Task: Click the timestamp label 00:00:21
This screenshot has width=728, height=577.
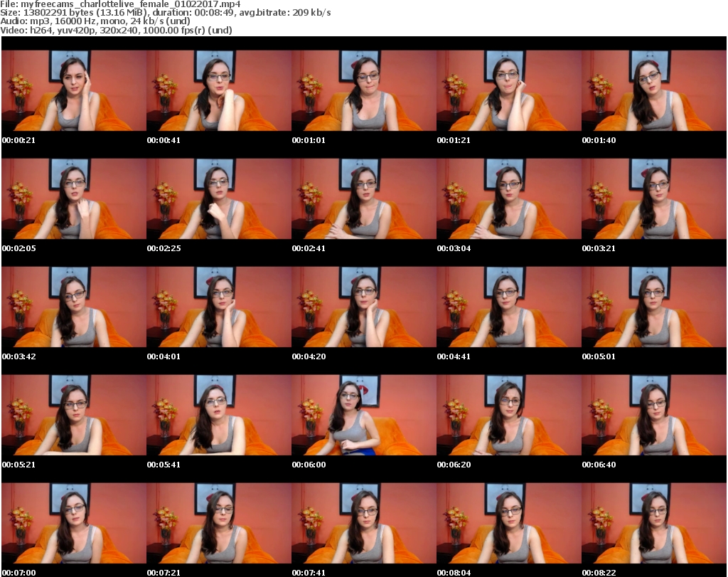Action: pyautogui.click(x=18, y=140)
